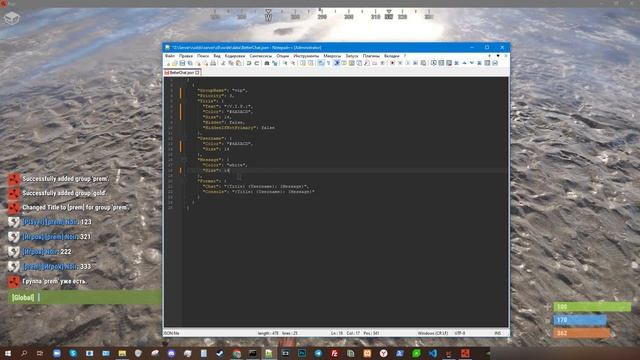
Task: Open the Правка menu
Action: [x=186, y=56]
